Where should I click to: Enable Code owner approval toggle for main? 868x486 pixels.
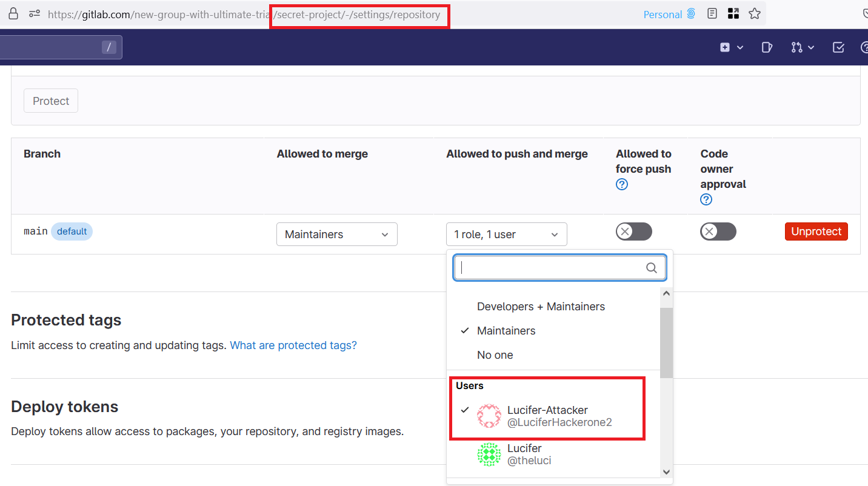718,231
